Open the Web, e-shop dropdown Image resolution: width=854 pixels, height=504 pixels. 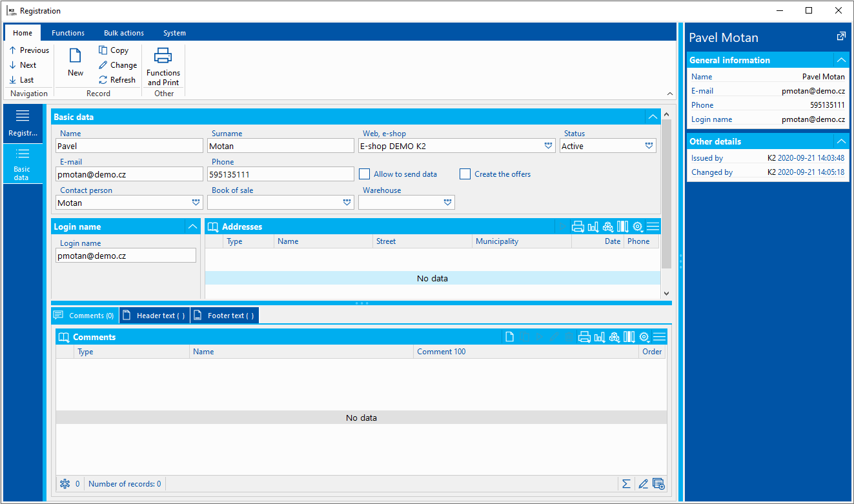[x=548, y=146]
